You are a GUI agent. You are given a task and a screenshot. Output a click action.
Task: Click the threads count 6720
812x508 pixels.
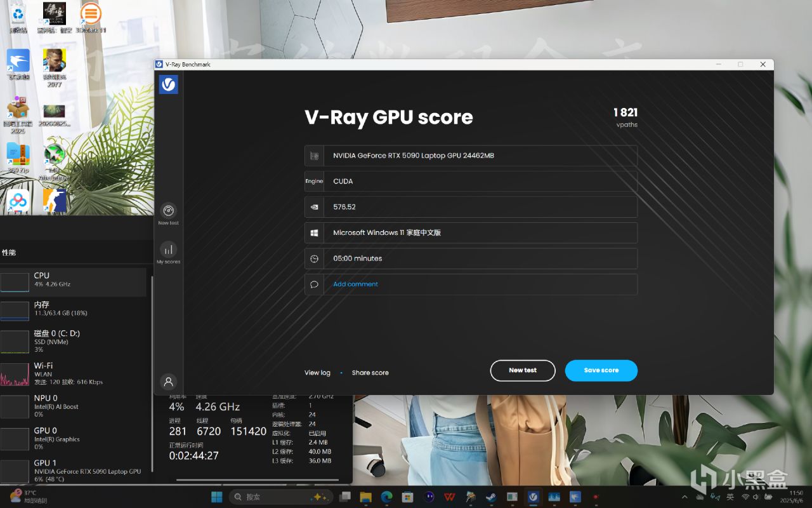209,431
